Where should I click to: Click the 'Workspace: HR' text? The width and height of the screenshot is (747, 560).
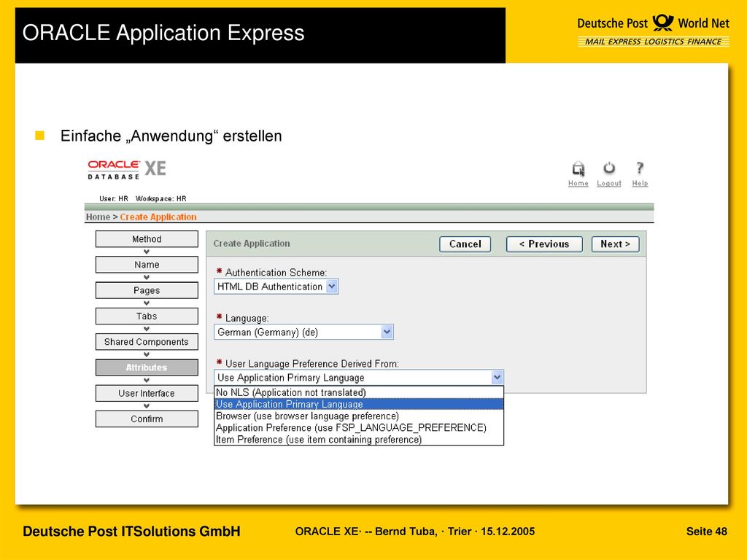[x=161, y=198]
